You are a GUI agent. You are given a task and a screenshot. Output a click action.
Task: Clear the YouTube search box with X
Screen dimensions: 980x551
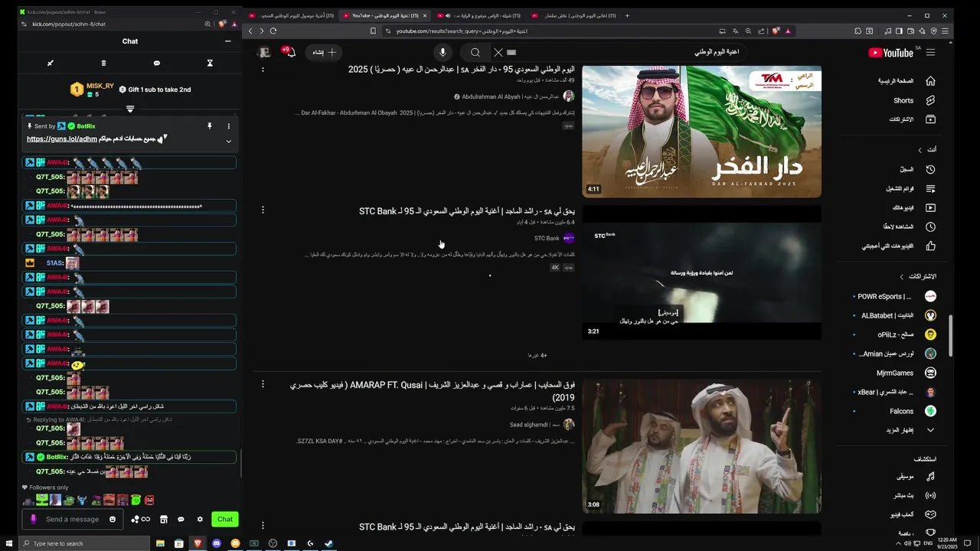coord(498,52)
